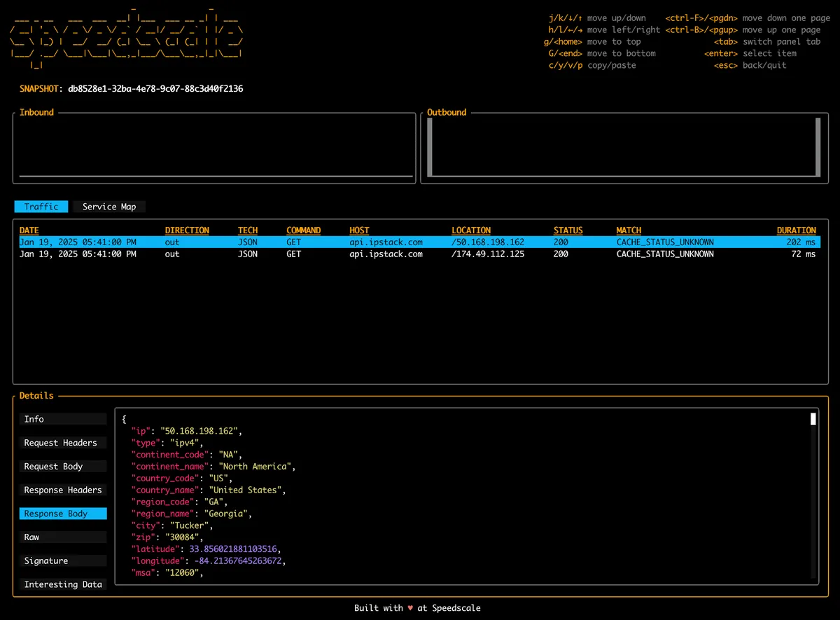Click inside the Inbound panel
This screenshot has height=620, width=840.
[213, 147]
